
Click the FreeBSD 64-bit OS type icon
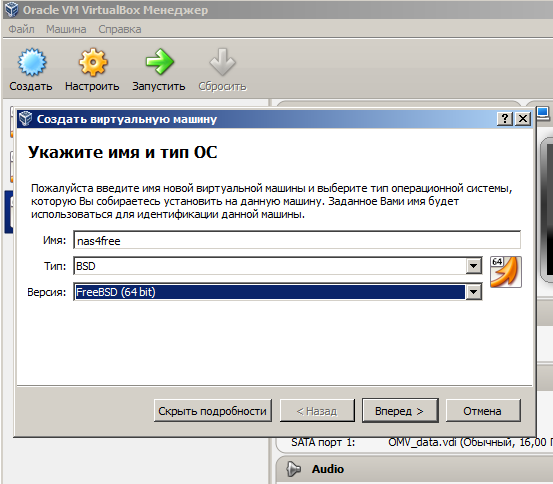(505, 272)
